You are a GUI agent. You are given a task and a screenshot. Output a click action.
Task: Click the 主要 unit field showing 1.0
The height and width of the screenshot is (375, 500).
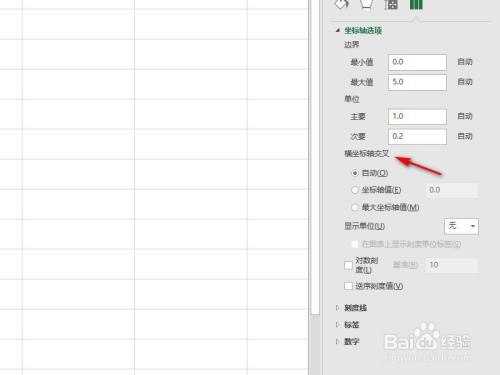(417, 116)
